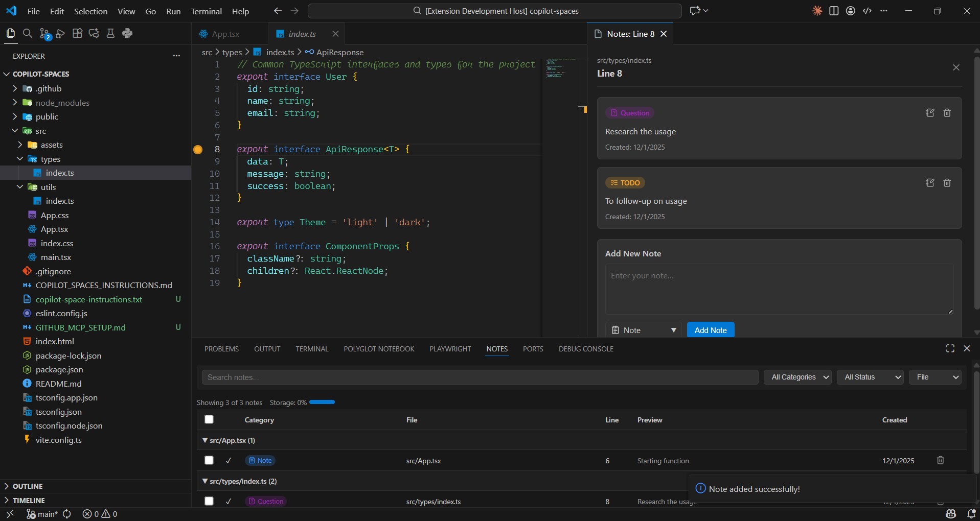
Task: Delete the Question note 'Research the usage'
Action: pos(947,113)
